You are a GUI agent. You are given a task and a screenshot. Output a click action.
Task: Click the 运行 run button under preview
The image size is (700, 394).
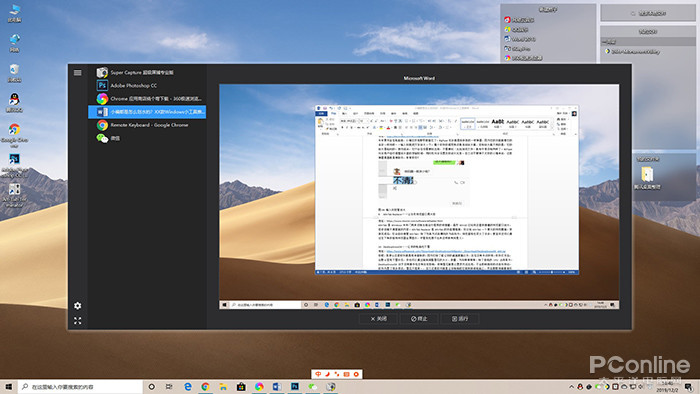pyautogui.click(x=460, y=319)
